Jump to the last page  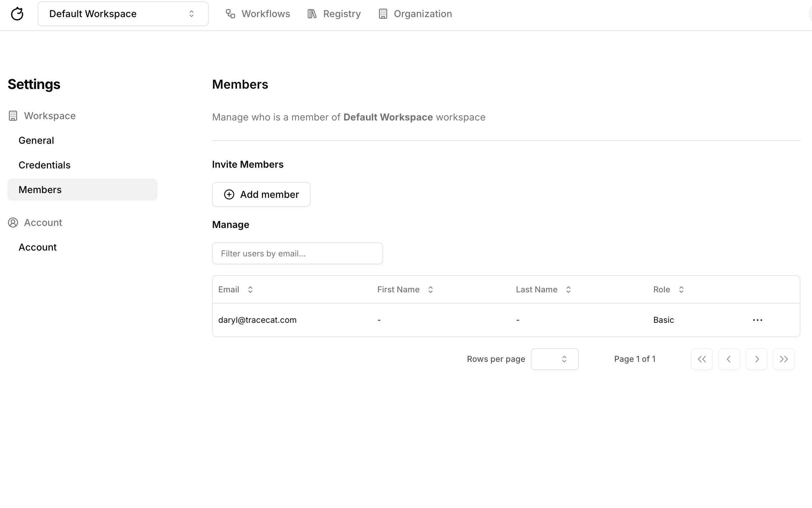[x=784, y=359]
